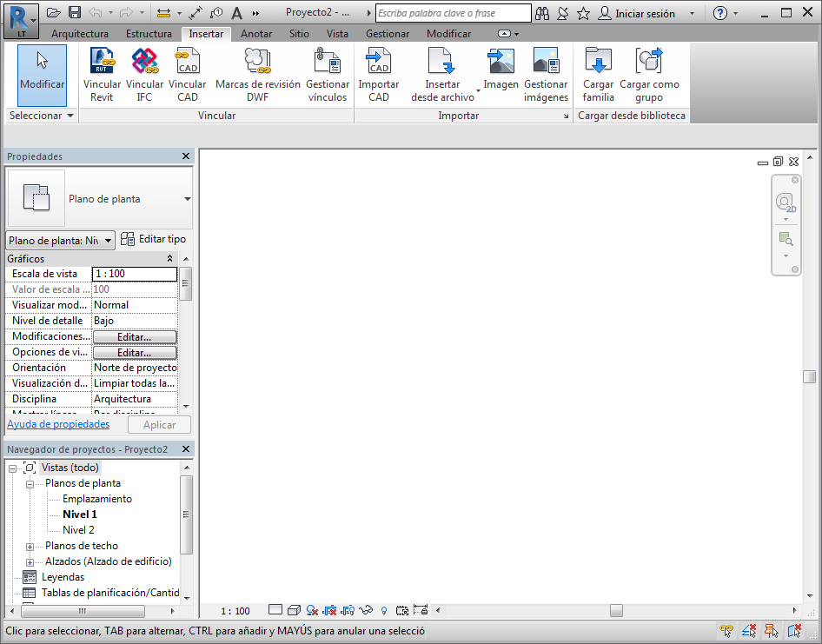822x644 pixels.
Task: Expand the Alzados (Alzado de edificio) node
Action: pyautogui.click(x=30, y=562)
